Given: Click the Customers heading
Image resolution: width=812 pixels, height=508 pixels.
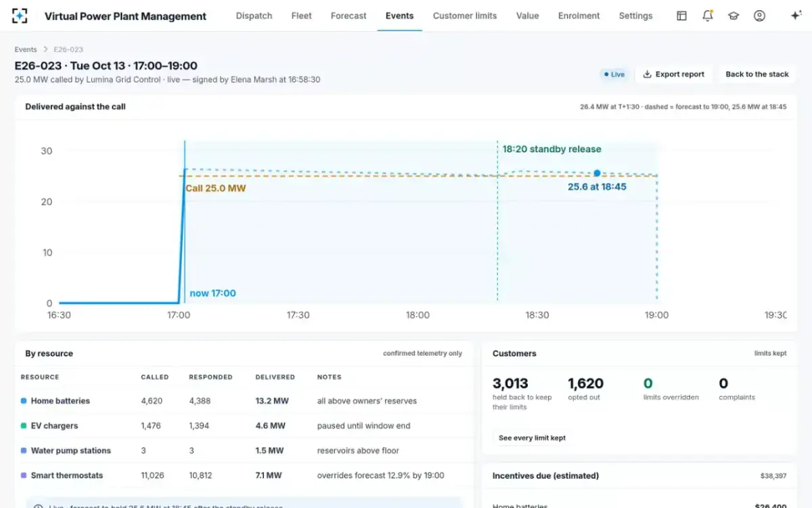Looking at the screenshot, I should [514, 354].
